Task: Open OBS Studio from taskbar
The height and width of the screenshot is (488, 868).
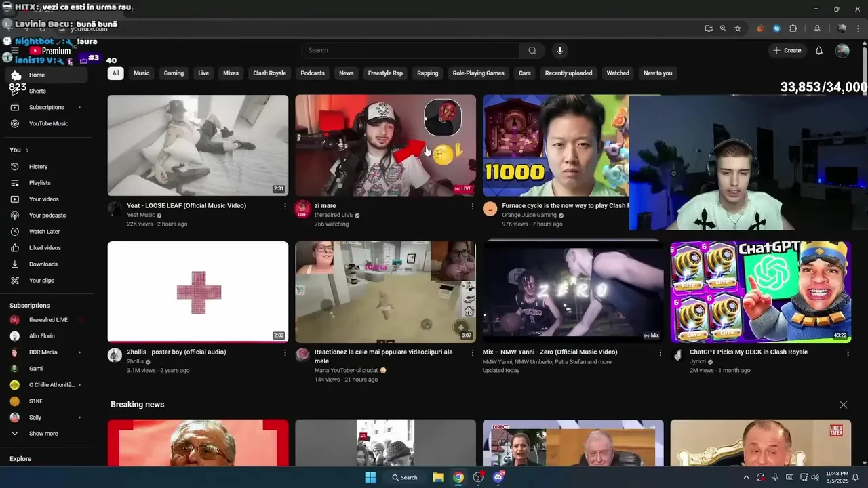Action: click(x=478, y=477)
